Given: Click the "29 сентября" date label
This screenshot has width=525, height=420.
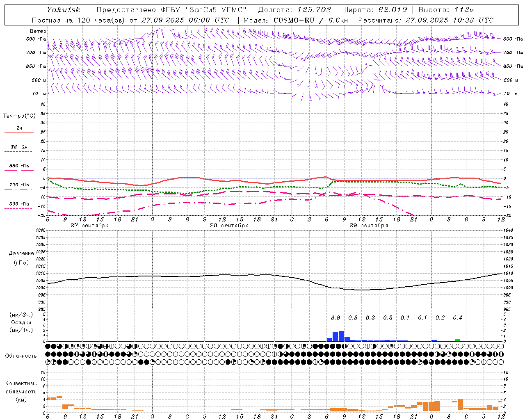Looking at the screenshot, I should [369, 226].
